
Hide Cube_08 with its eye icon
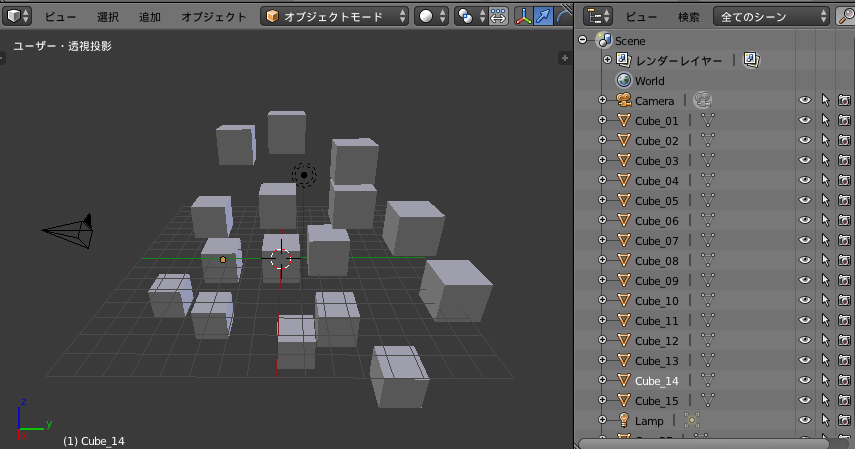[x=805, y=260]
